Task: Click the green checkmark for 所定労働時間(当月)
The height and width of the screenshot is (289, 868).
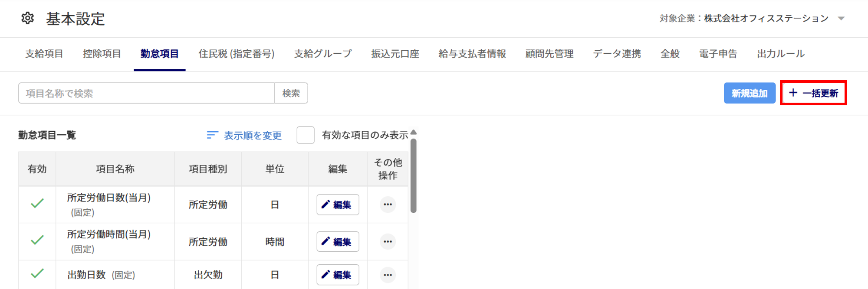Action: [37, 240]
